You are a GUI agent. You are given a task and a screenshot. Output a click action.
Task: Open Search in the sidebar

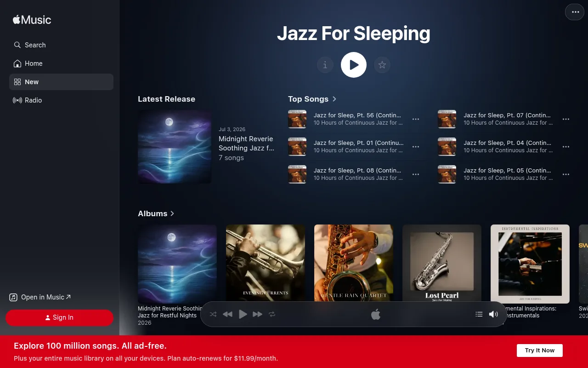pos(61,45)
